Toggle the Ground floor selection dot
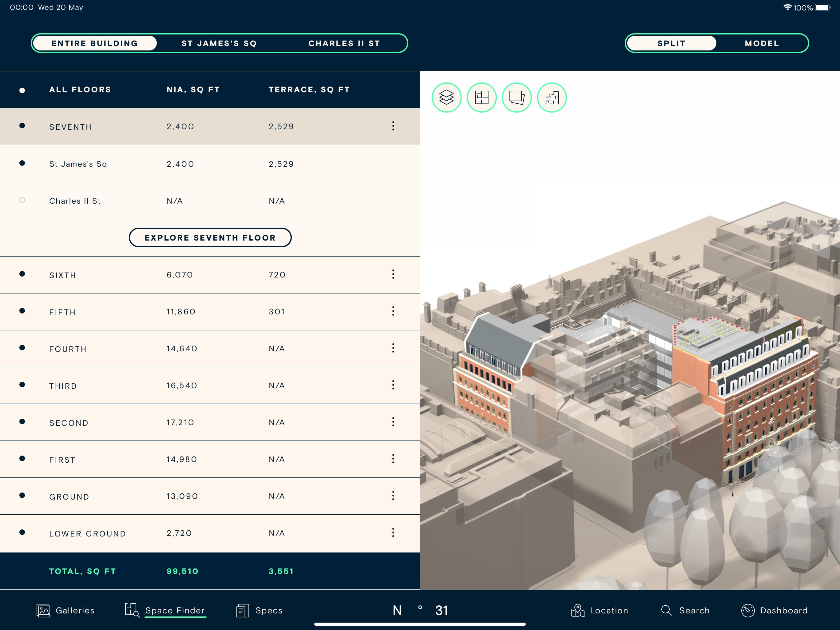 (x=22, y=495)
